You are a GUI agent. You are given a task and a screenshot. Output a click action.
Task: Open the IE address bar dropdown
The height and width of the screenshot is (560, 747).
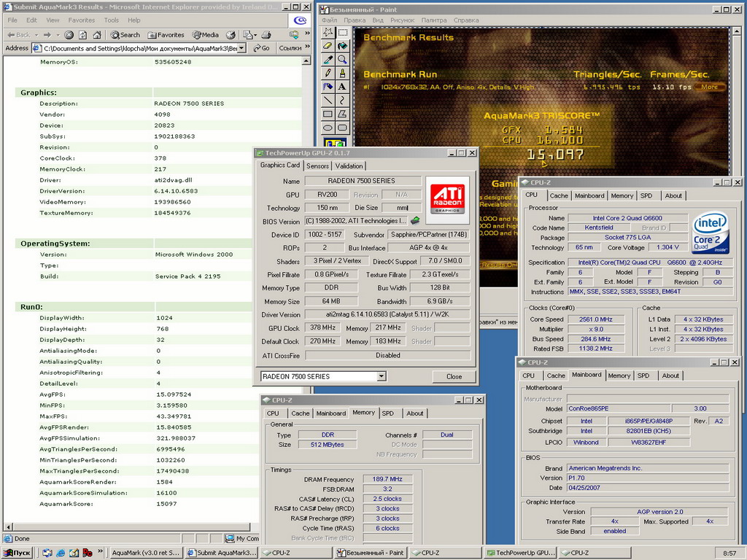point(241,48)
